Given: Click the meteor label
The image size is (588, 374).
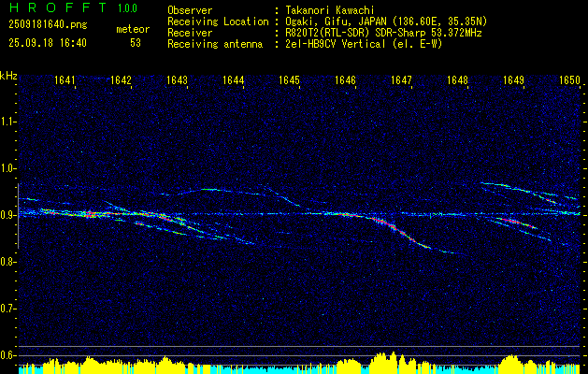Looking at the screenshot, I should [x=133, y=29].
